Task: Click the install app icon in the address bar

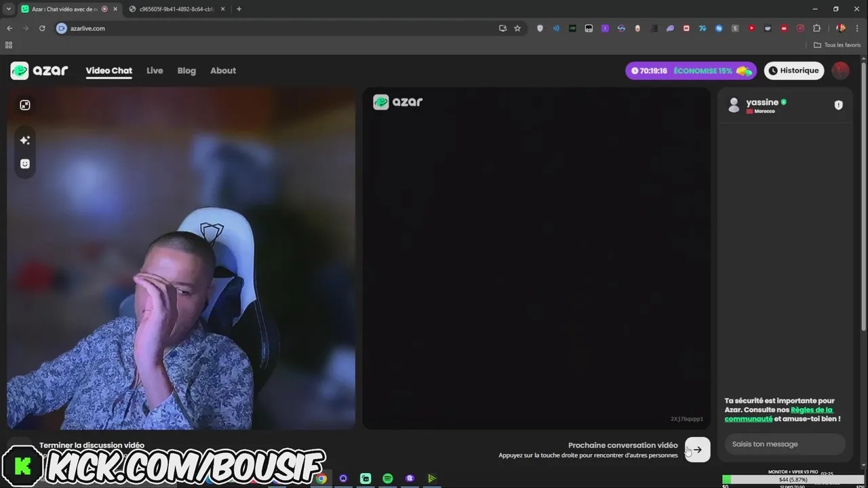Action: pyautogui.click(x=502, y=28)
